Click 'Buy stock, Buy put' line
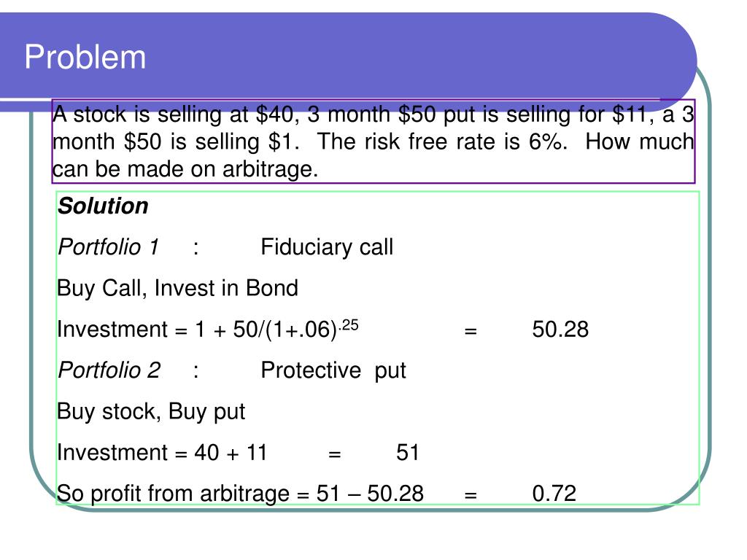This screenshot has height=560, width=747. pyautogui.click(x=151, y=412)
